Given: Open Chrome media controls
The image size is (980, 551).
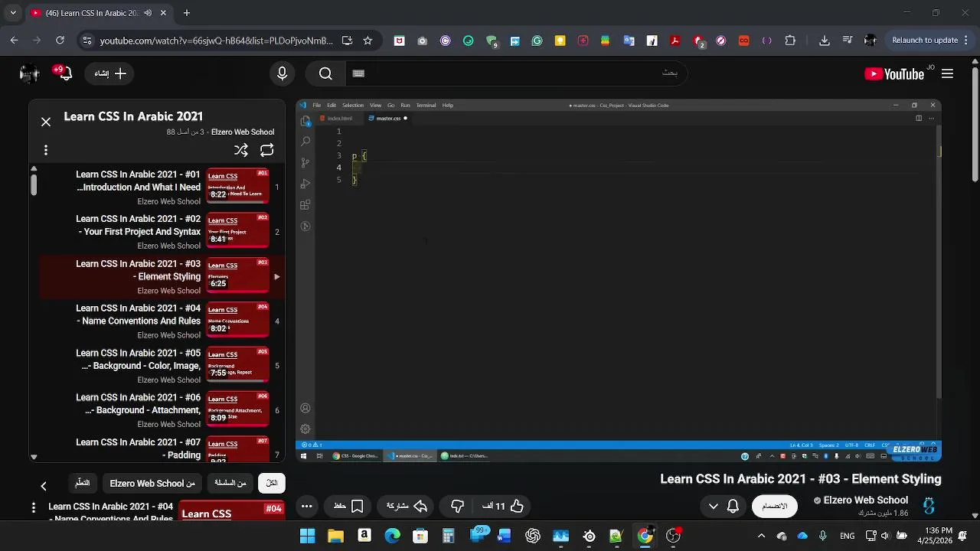Looking at the screenshot, I should (848, 41).
